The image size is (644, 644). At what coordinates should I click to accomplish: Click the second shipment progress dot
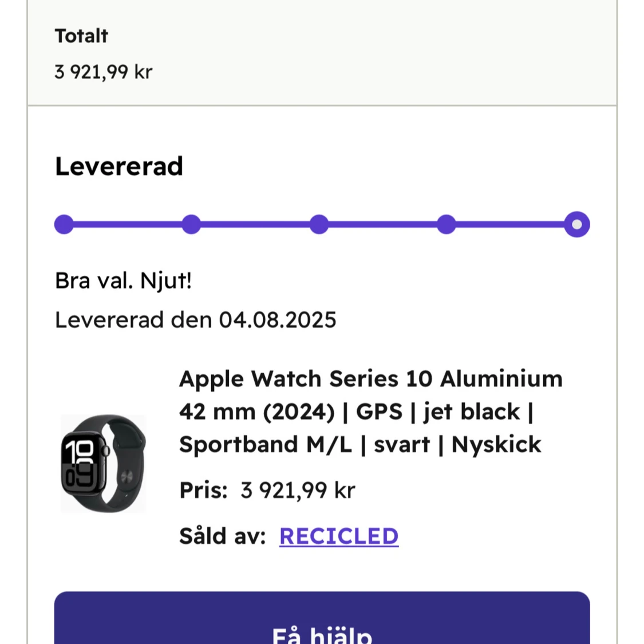[x=192, y=224]
